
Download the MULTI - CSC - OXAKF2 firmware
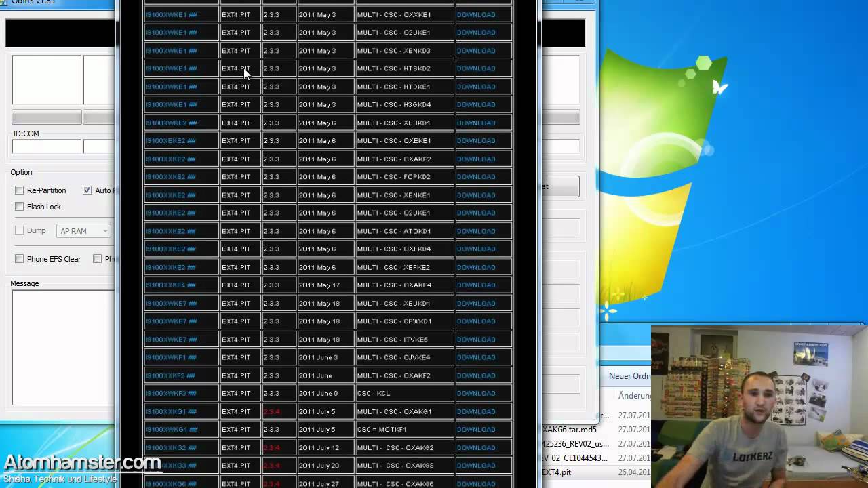476,375
